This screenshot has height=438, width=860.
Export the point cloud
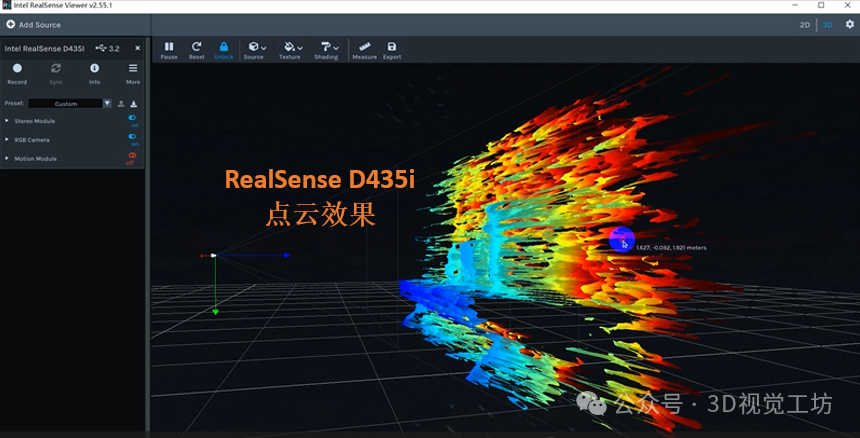tap(392, 50)
